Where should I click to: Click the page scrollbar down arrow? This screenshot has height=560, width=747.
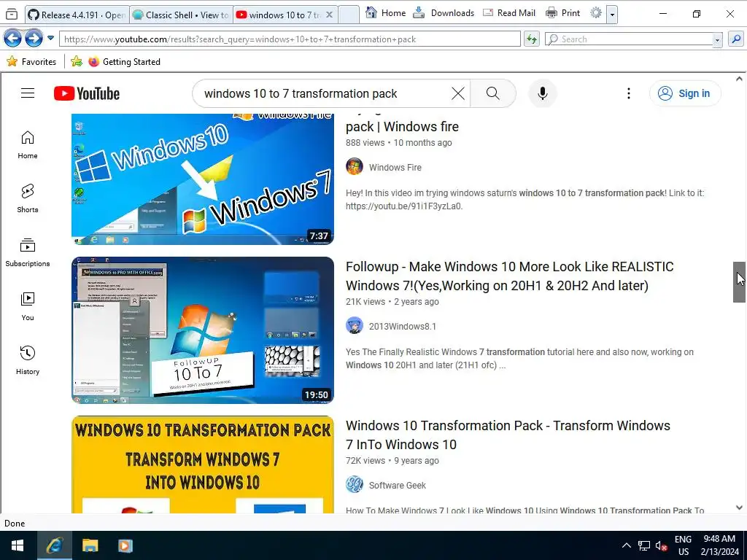point(739,507)
